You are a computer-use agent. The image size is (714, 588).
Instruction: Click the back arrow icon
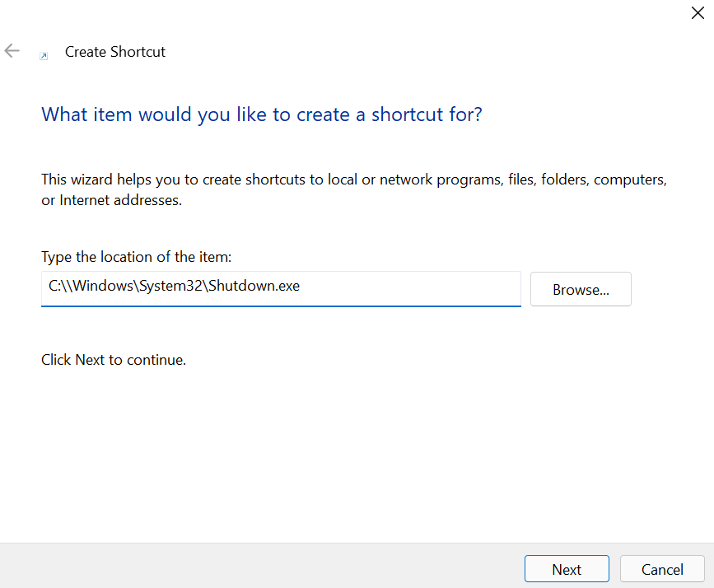[x=12, y=51]
